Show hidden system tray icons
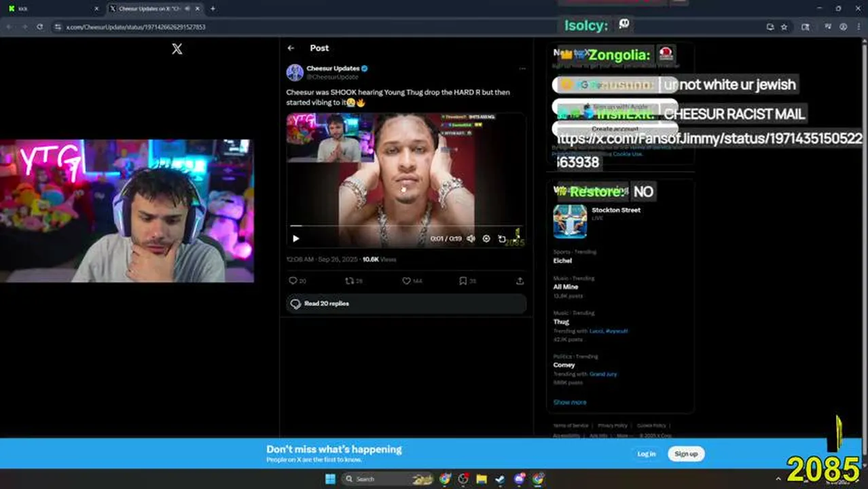 (x=778, y=479)
